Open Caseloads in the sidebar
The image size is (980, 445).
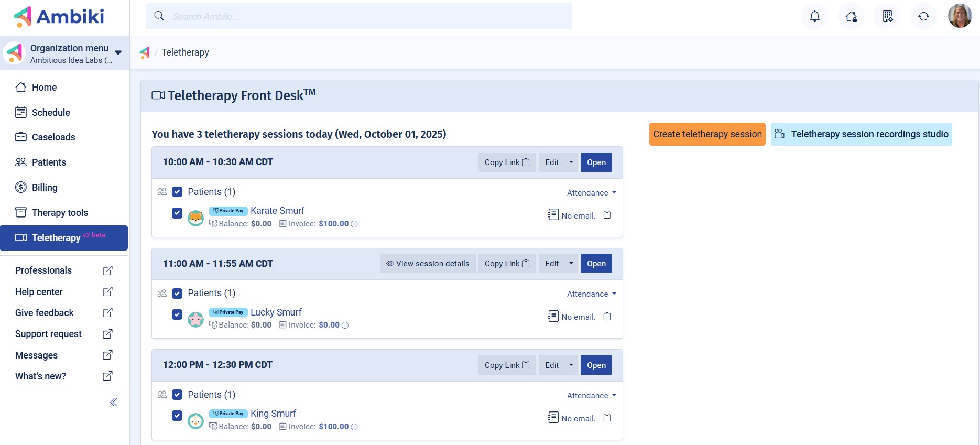point(53,137)
